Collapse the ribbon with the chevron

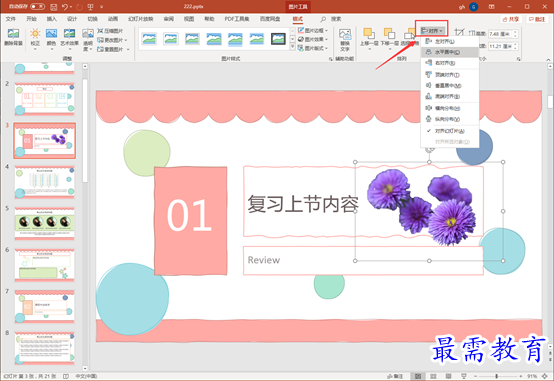coord(548,59)
